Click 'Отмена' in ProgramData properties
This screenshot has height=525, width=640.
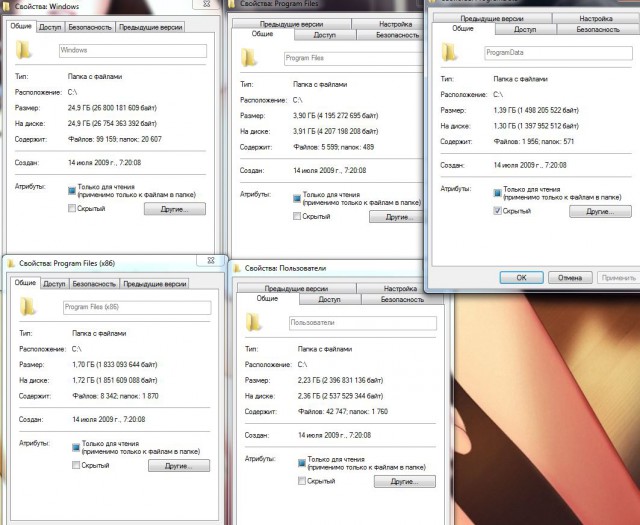(x=570, y=278)
